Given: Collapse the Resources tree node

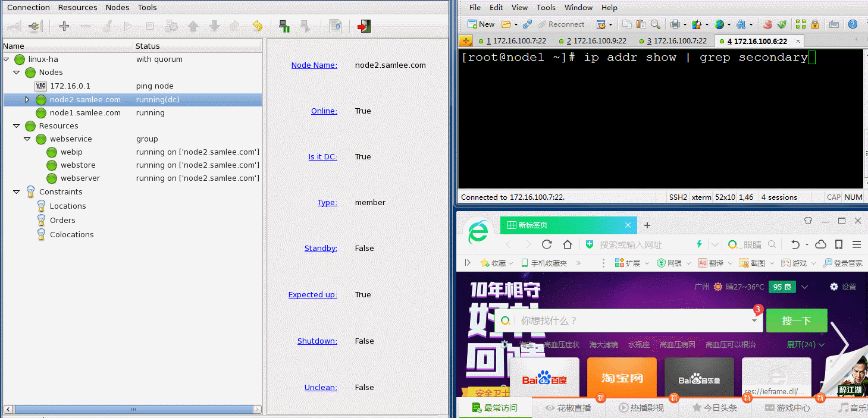Looking at the screenshot, I should coord(17,126).
